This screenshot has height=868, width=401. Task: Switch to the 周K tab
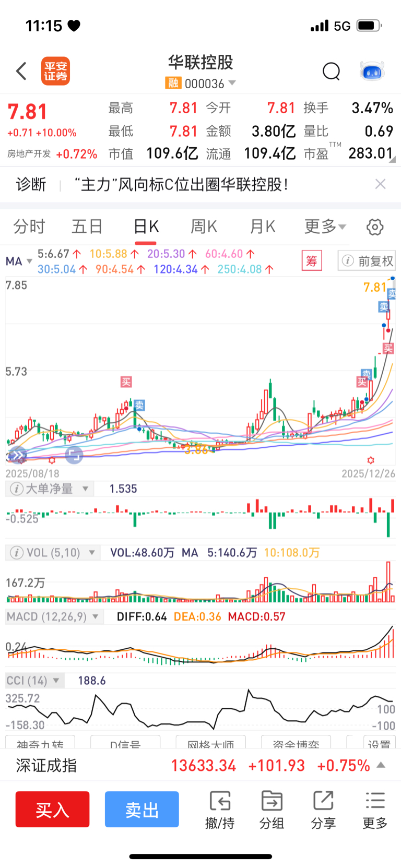click(x=204, y=227)
